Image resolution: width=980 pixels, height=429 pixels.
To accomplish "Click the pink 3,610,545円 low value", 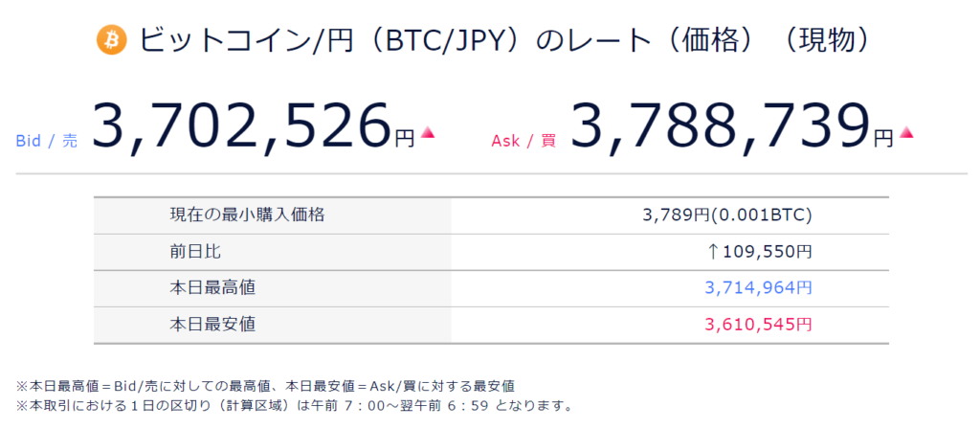I will point(758,325).
